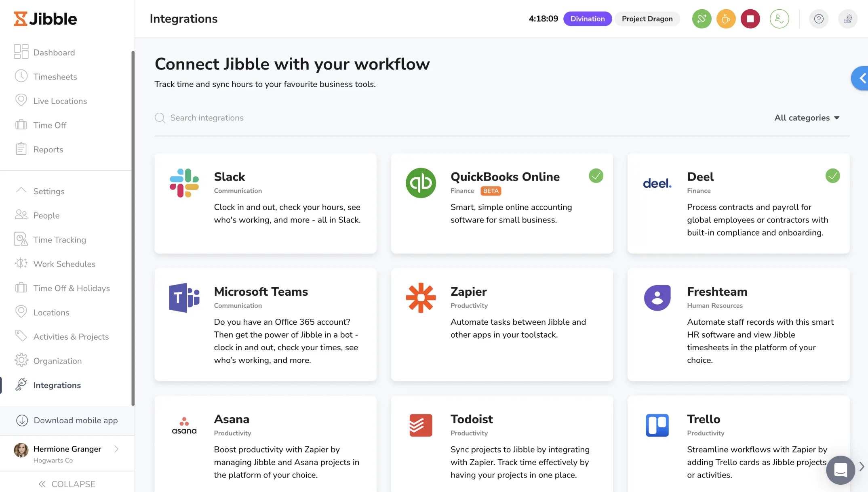
Task: Open Live Locations from the sidebar
Action: tap(60, 101)
